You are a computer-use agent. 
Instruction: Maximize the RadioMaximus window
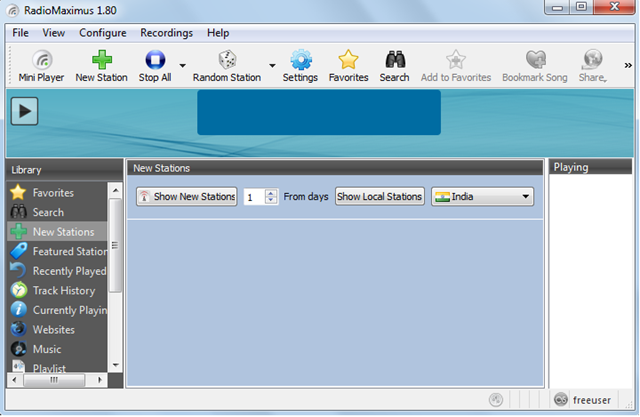click(581, 7)
